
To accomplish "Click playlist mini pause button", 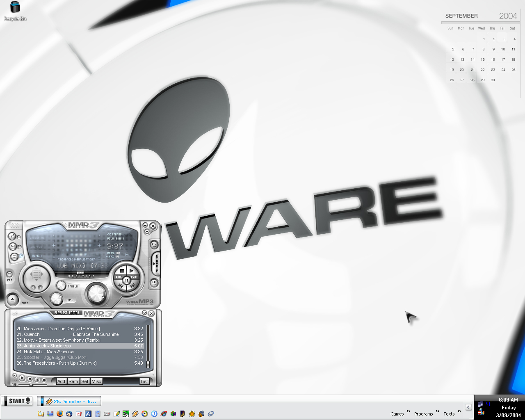I will point(37,379).
